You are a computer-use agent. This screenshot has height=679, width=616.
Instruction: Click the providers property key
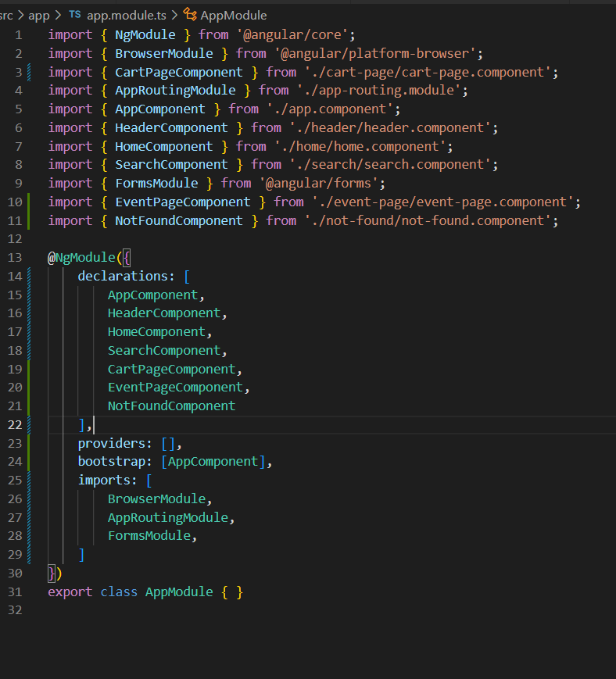point(111,444)
